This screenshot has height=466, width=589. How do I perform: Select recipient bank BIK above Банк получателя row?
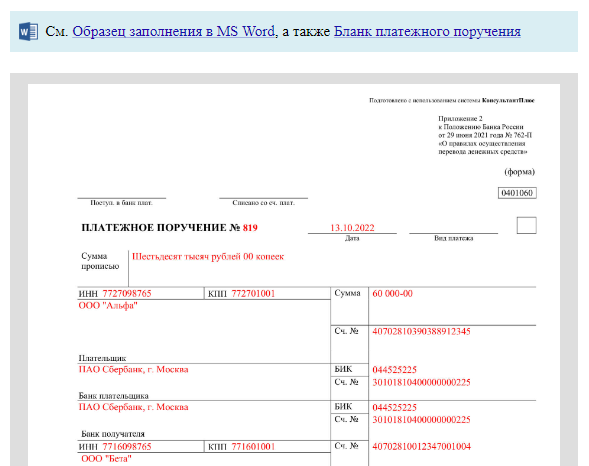[394, 407]
